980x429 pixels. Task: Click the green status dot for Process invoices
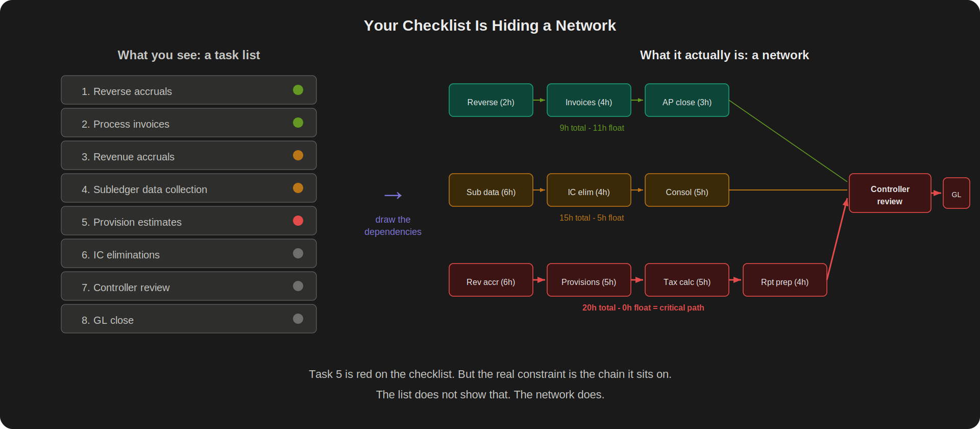coord(298,123)
